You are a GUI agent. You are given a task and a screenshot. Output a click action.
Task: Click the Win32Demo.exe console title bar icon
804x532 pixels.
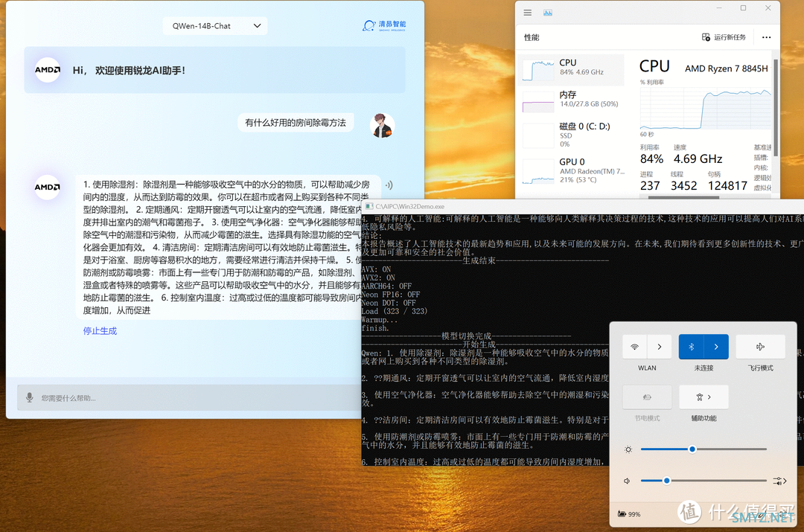pos(368,207)
